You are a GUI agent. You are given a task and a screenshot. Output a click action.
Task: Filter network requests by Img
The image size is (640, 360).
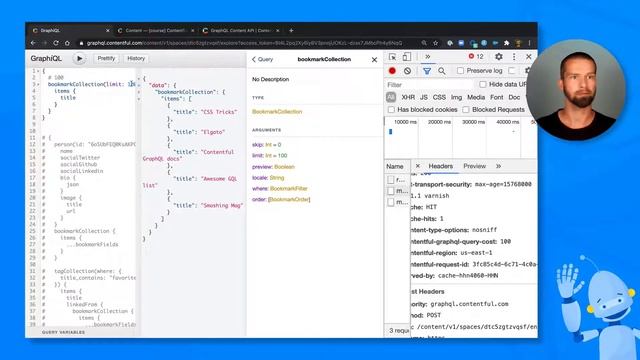[x=456, y=97]
